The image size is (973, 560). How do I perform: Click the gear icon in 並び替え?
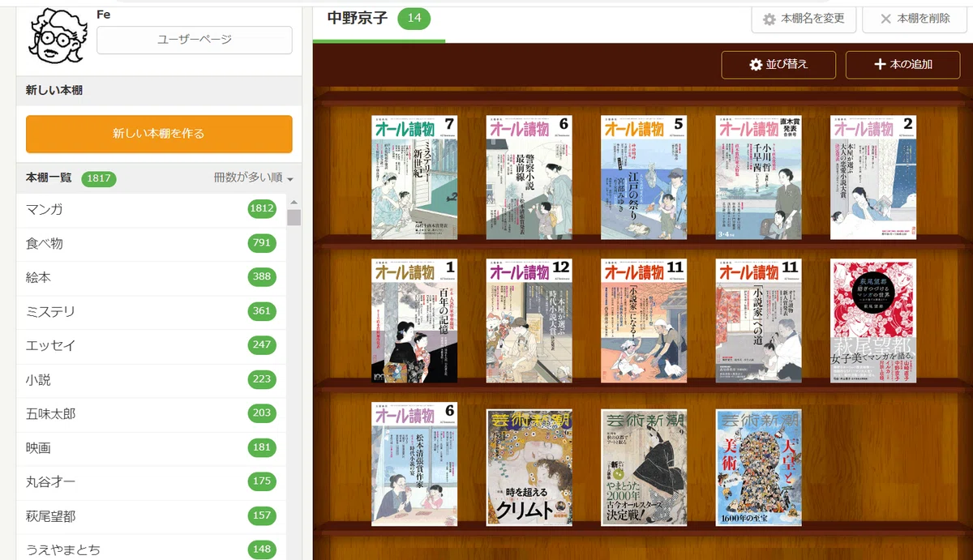coord(756,65)
